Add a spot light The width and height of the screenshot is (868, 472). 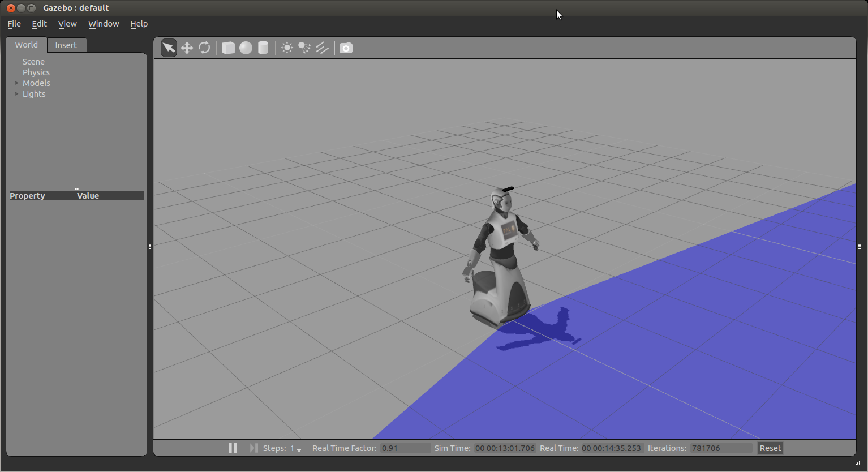(x=304, y=48)
